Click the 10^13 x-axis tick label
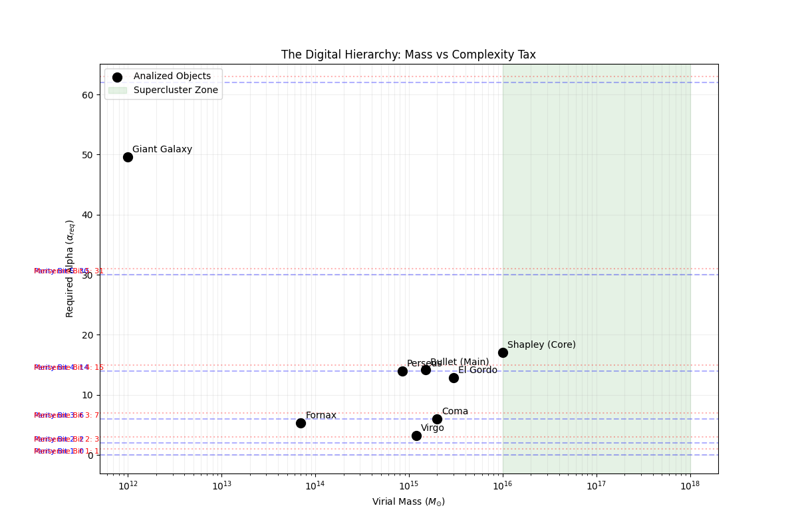 [221, 487]
